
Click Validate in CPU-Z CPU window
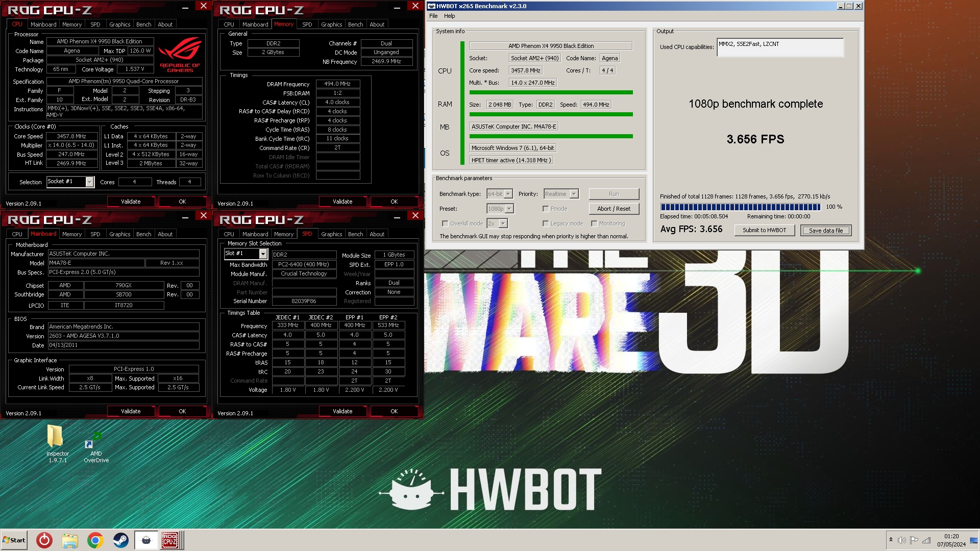point(131,202)
